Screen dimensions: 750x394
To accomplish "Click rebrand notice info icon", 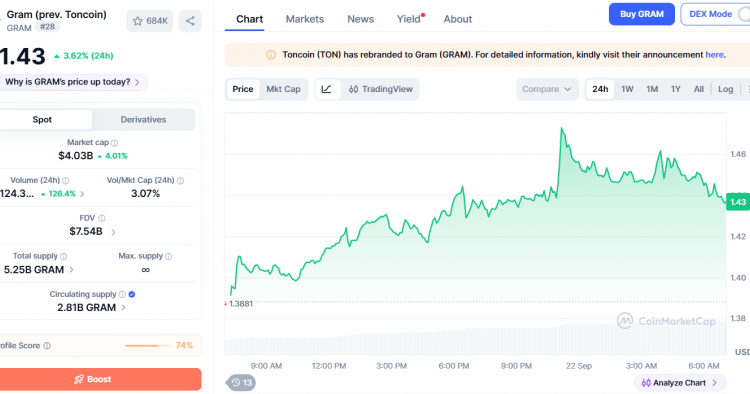I will click(271, 55).
